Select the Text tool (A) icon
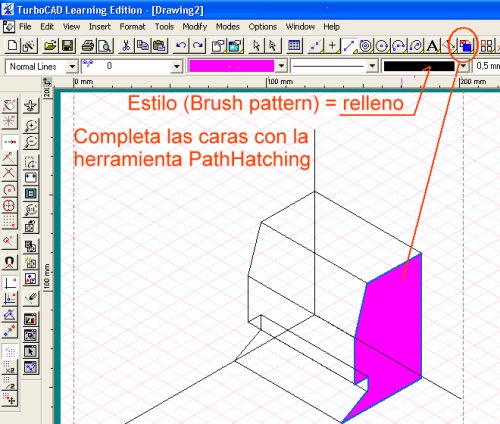Screen dimensions: 500x424 point(432,46)
